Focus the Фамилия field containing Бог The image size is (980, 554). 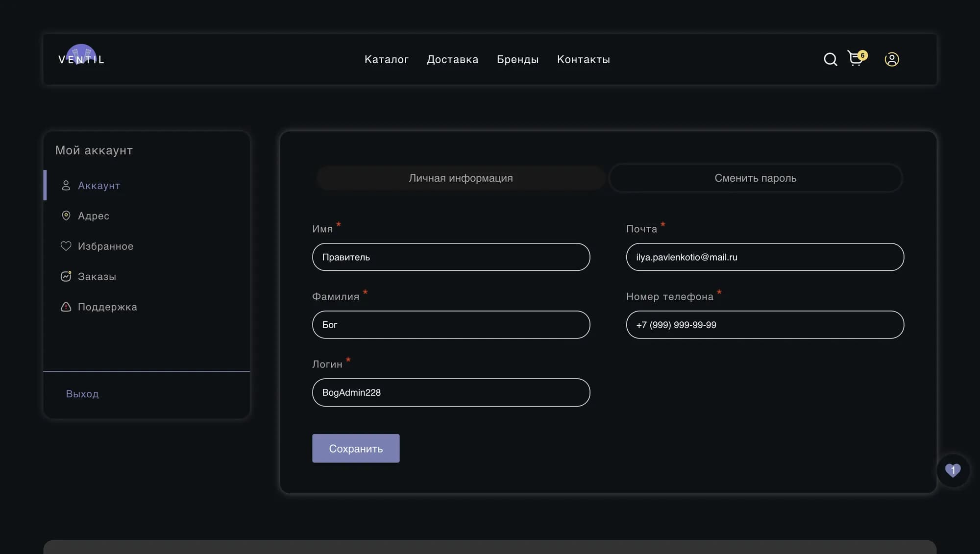[x=451, y=324]
